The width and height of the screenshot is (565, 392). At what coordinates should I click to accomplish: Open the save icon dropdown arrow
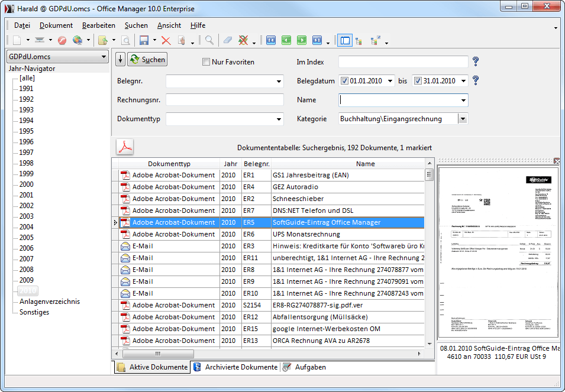(x=154, y=40)
